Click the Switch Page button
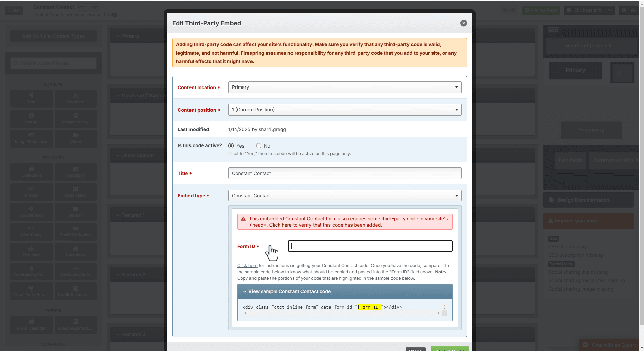644x351 pixels. click(87, 7)
